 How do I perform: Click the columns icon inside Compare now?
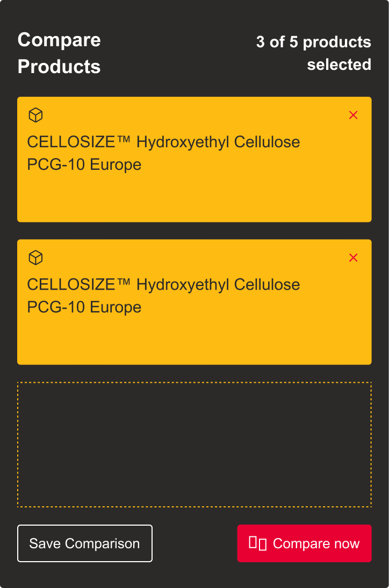tap(258, 543)
